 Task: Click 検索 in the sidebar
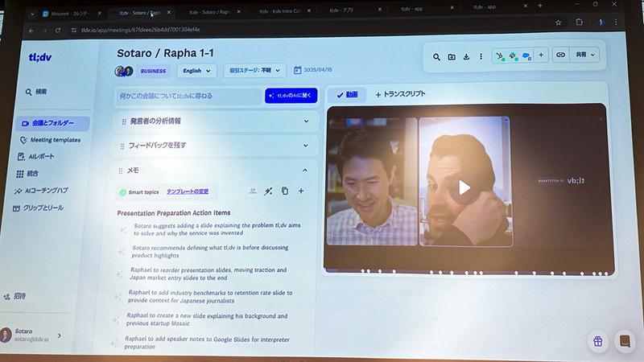coord(36,92)
